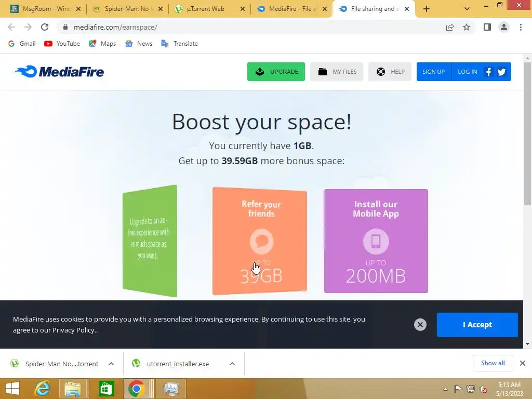This screenshot has width=532, height=399.
Task: Open the News bookmark
Action: coord(139,44)
